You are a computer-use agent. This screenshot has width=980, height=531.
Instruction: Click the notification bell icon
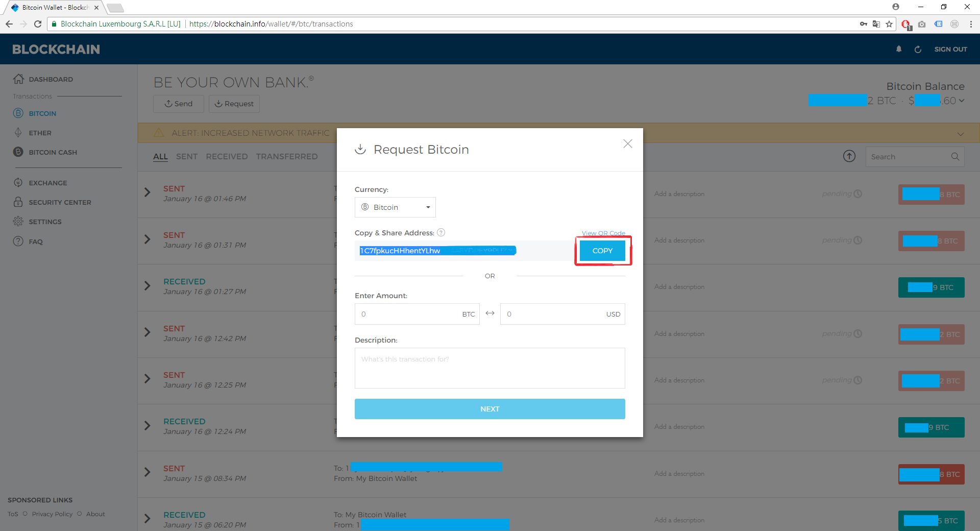click(899, 49)
